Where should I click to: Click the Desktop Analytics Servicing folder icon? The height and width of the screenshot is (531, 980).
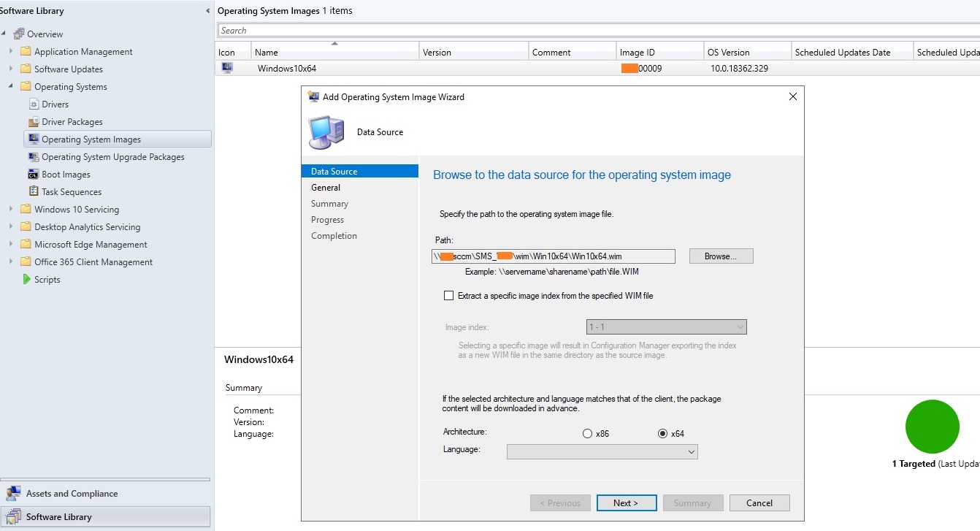tap(26, 227)
